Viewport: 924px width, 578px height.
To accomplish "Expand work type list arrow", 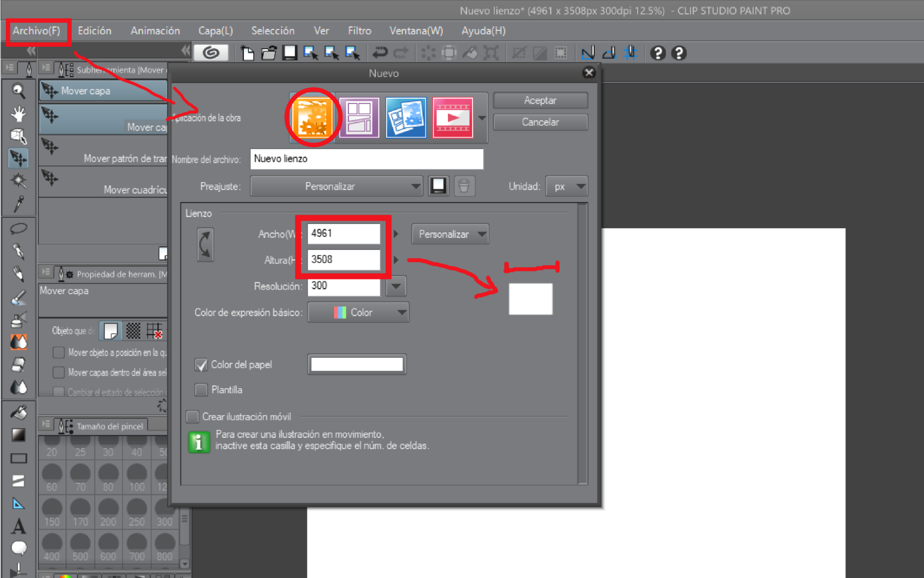I will [482, 118].
